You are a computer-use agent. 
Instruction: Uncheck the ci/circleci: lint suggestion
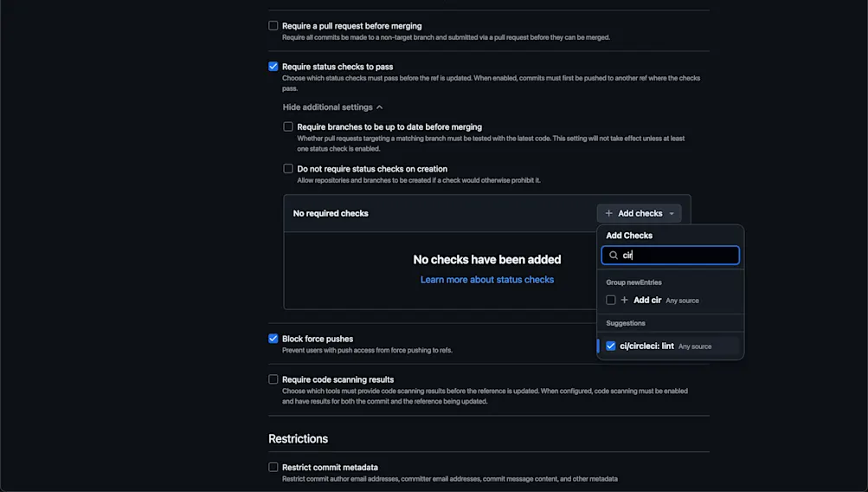(611, 346)
